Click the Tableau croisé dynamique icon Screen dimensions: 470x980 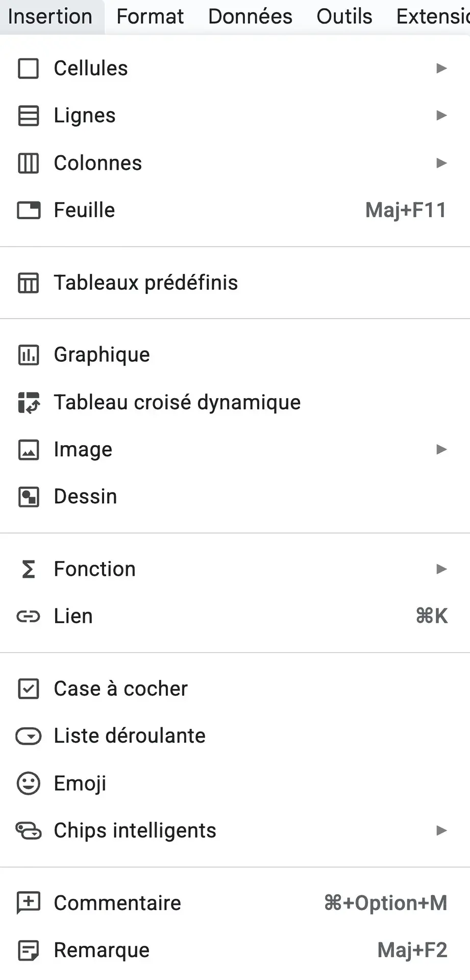point(29,403)
